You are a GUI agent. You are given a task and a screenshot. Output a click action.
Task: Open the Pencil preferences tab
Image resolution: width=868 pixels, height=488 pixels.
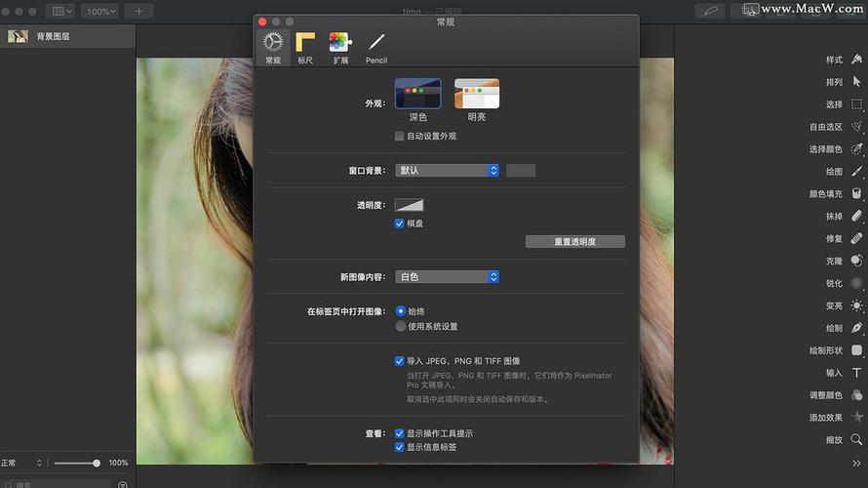point(376,48)
